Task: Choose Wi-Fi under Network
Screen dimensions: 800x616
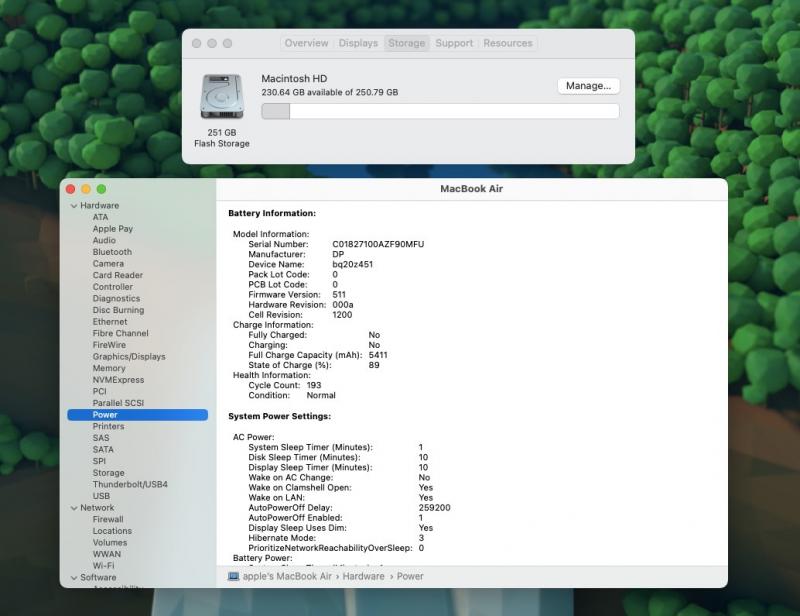Action: click(x=103, y=566)
